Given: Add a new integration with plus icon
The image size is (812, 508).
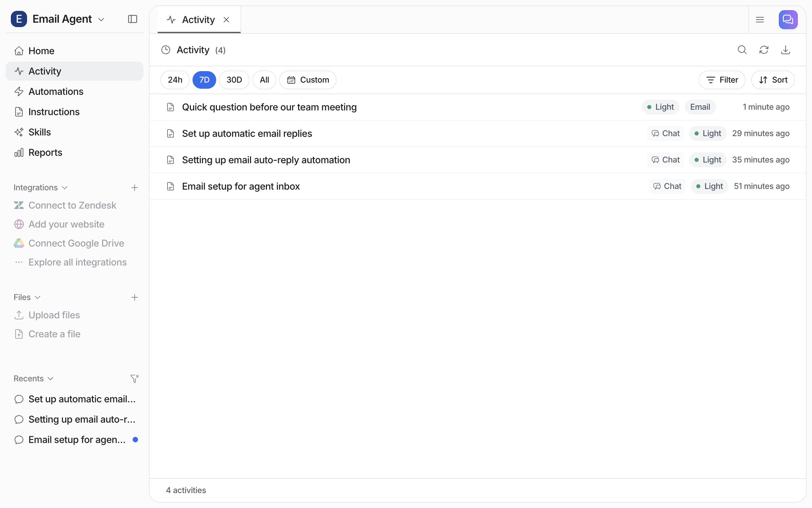Looking at the screenshot, I should (x=135, y=188).
